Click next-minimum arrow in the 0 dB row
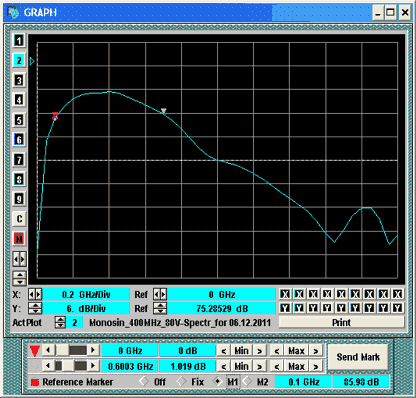 259,351
